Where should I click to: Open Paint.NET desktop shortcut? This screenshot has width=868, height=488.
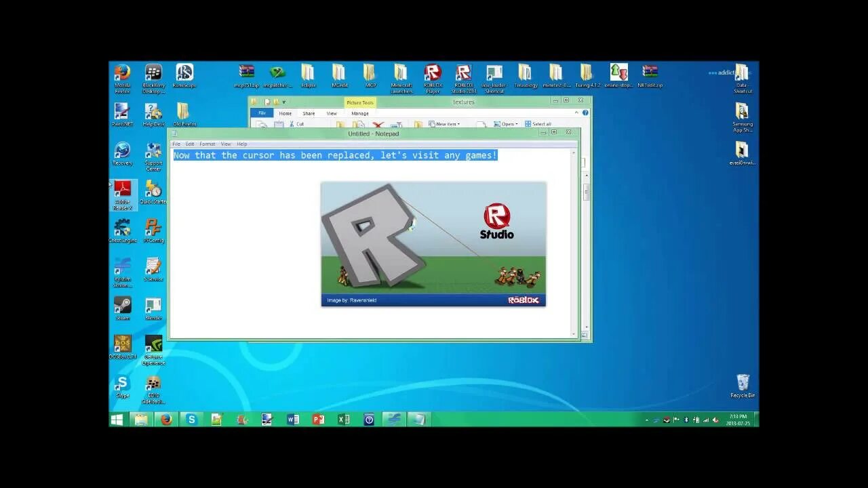coord(122,115)
